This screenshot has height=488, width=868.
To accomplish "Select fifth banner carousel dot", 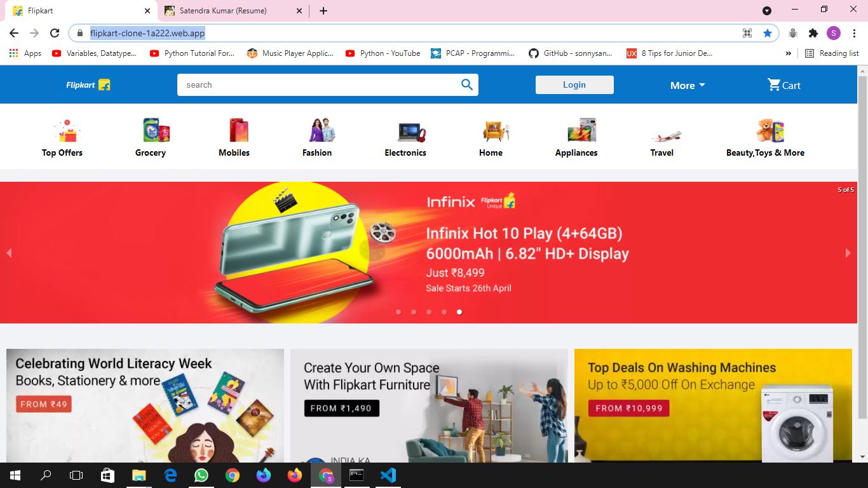I will tap(459, 312).
